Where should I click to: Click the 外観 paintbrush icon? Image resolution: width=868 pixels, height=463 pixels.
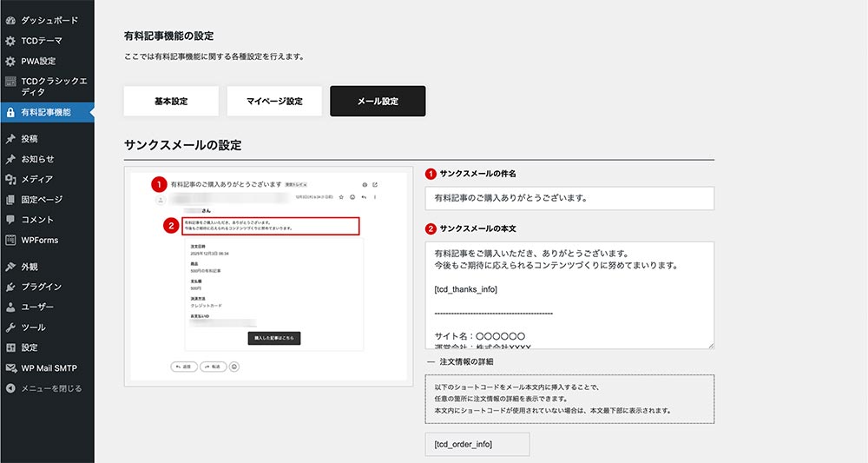coord(10,267)
